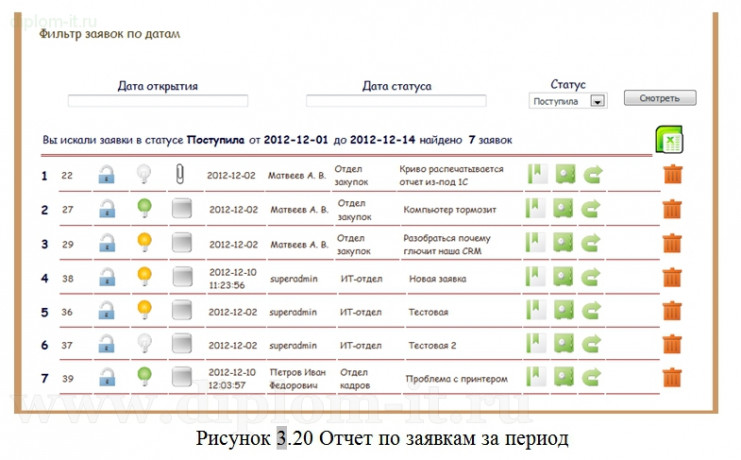Click the padlock icon of request 38

click(x=107, y=278)
